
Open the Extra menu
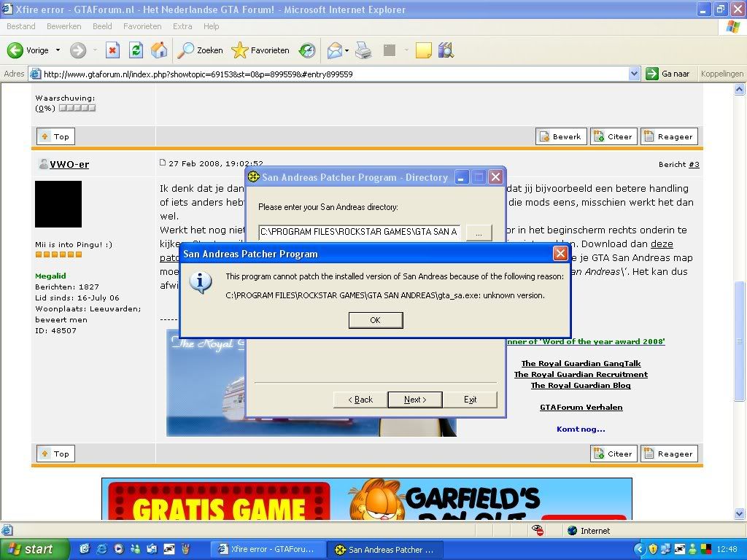(182, 26)
